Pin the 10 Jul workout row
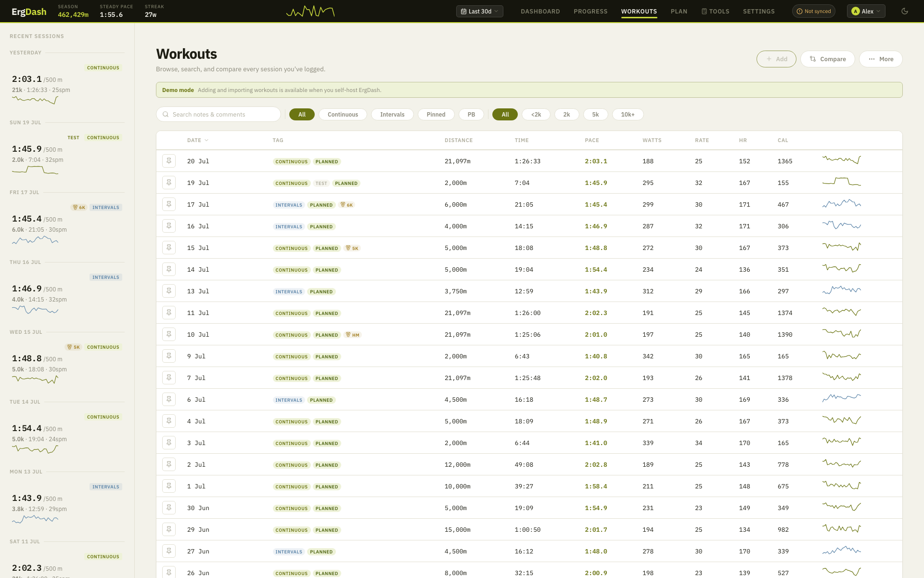 (x=169, y=334)
